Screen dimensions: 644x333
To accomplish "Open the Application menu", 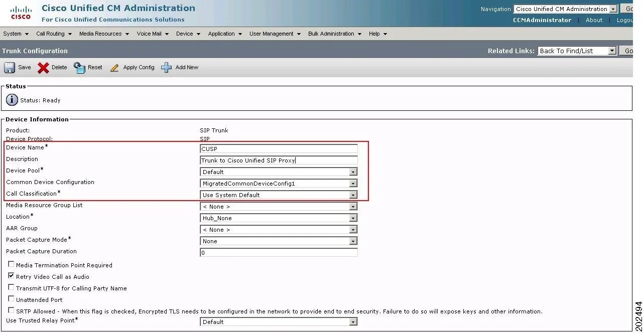I will pos(225,34).
